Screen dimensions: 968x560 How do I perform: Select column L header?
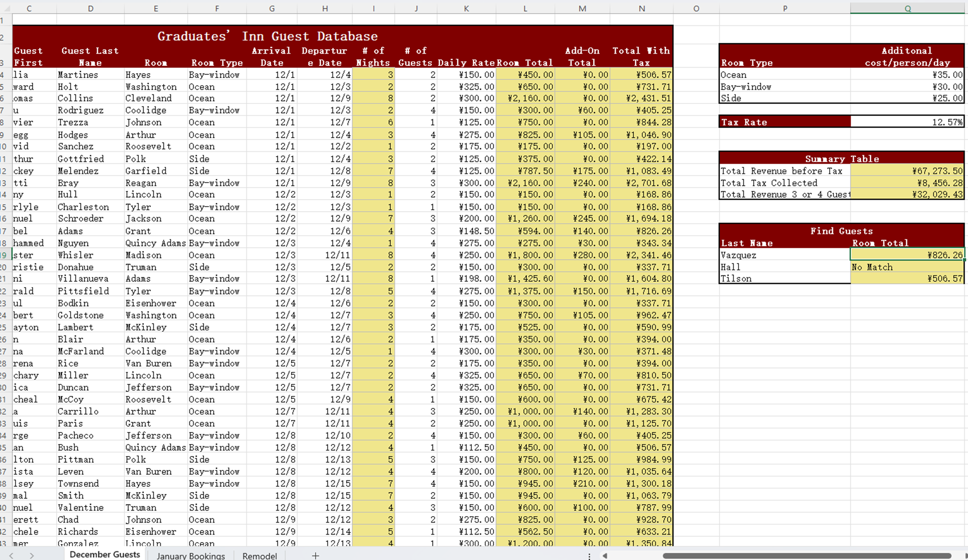(x=525, y=8)
